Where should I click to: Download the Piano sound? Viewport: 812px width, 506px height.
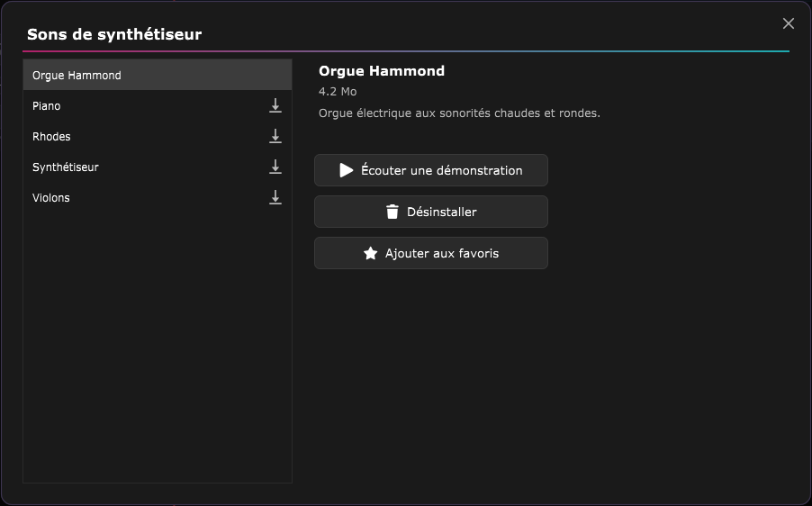(275, 105)
